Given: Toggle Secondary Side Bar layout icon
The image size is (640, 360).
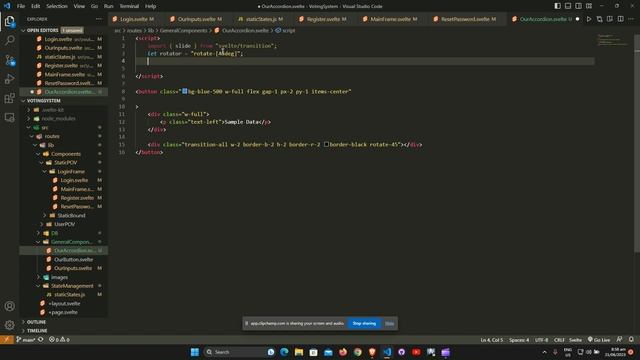Looking at the screenshot, I should point(578,6).
